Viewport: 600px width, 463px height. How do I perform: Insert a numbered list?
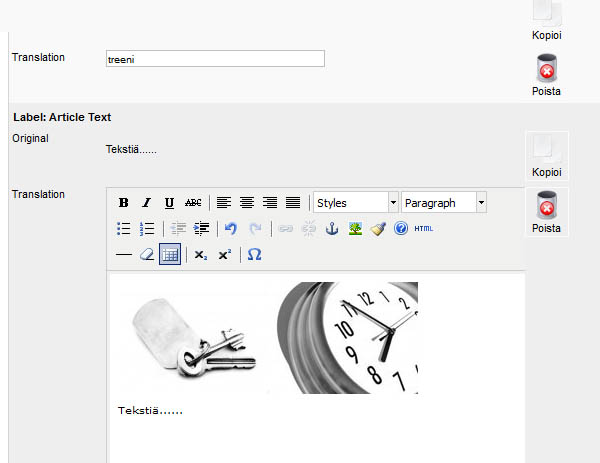(147, 229)
